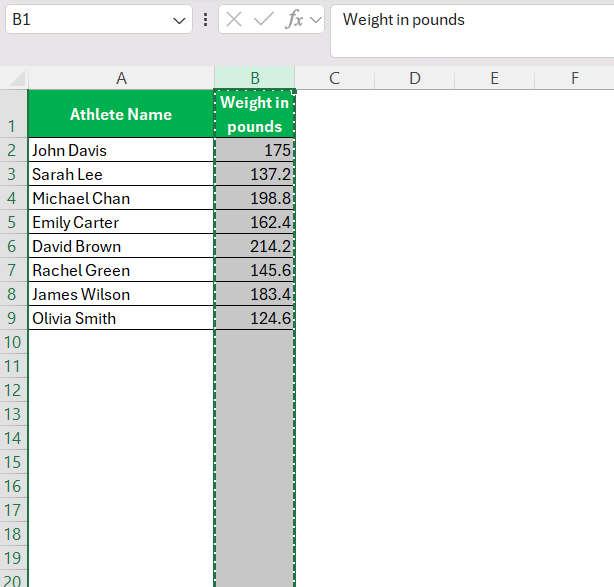Screen dimensions: 614x587
Task: Select column B header
Action: coord(255,78)
